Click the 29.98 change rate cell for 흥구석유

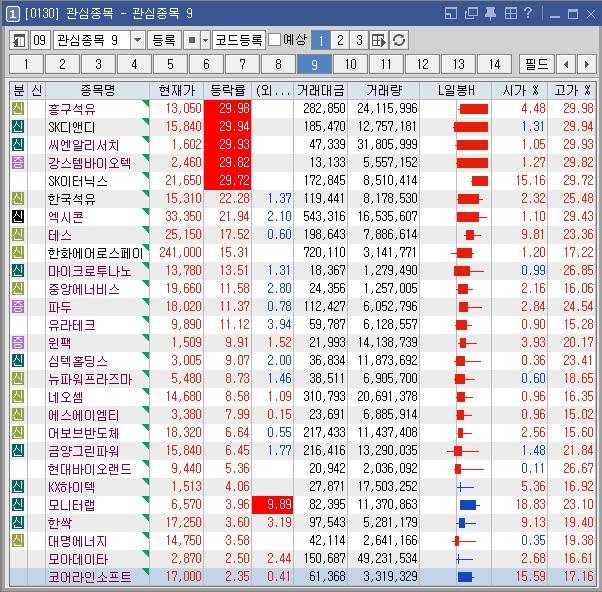[228, 109]
